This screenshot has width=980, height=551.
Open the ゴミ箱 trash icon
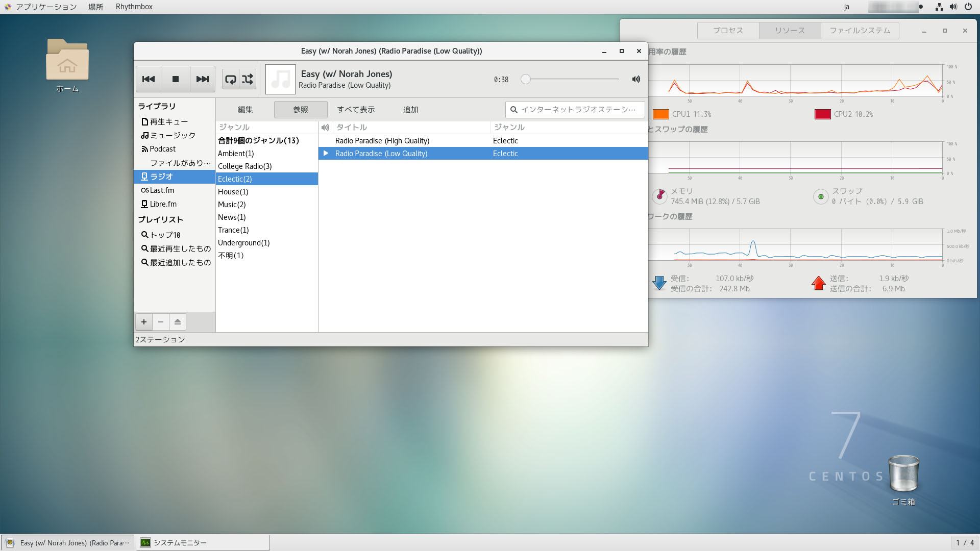903,480
